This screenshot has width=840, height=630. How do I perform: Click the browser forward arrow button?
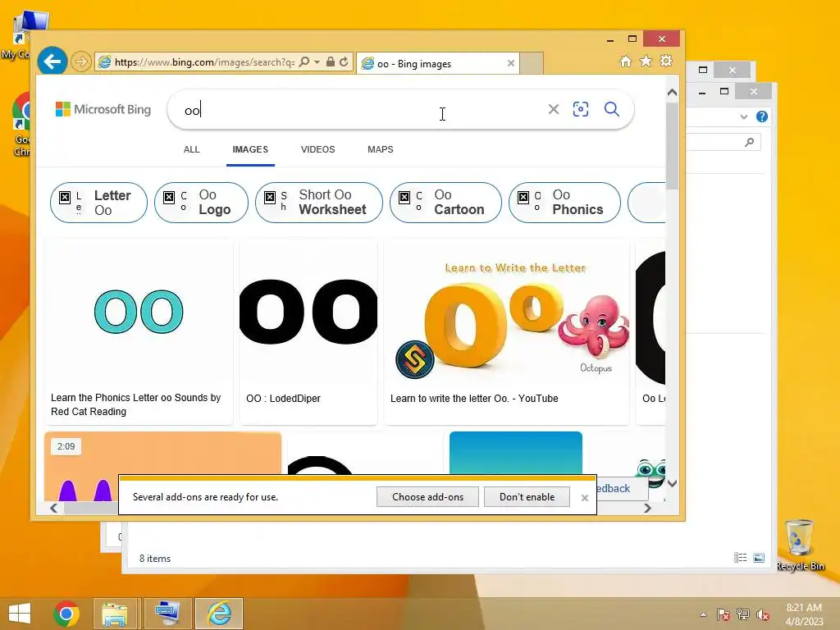81,62
